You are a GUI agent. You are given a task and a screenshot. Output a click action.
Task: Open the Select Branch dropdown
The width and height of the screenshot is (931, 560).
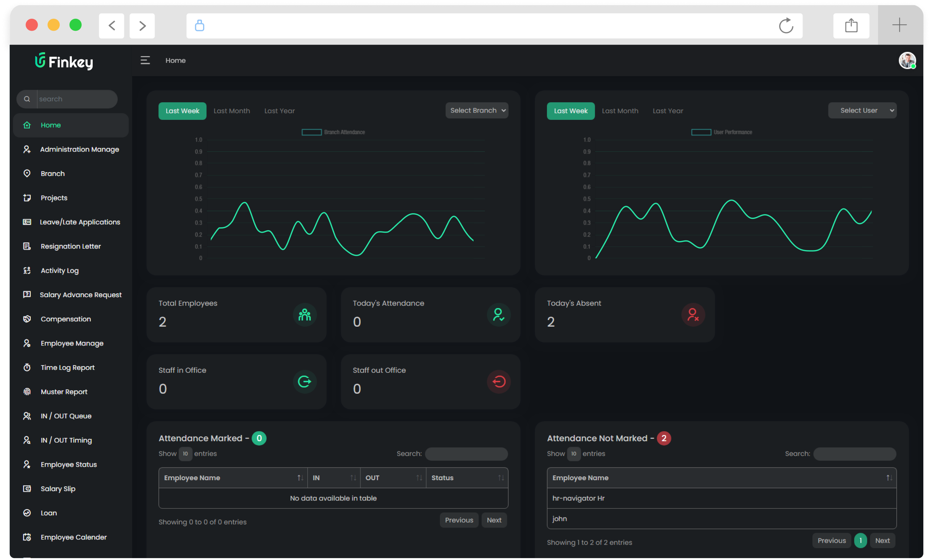click(477, 111)
